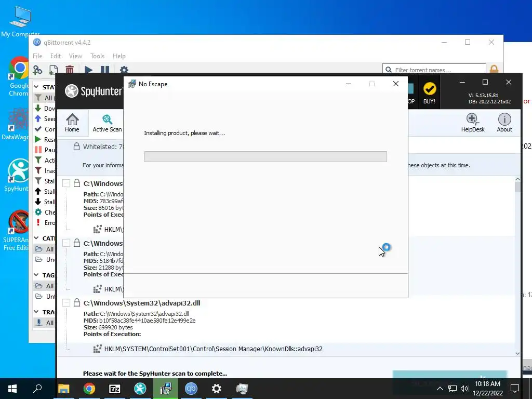532x399 pixels.
Task: Click qBittorrent add torrent file icon
Action: pos(54,70)
